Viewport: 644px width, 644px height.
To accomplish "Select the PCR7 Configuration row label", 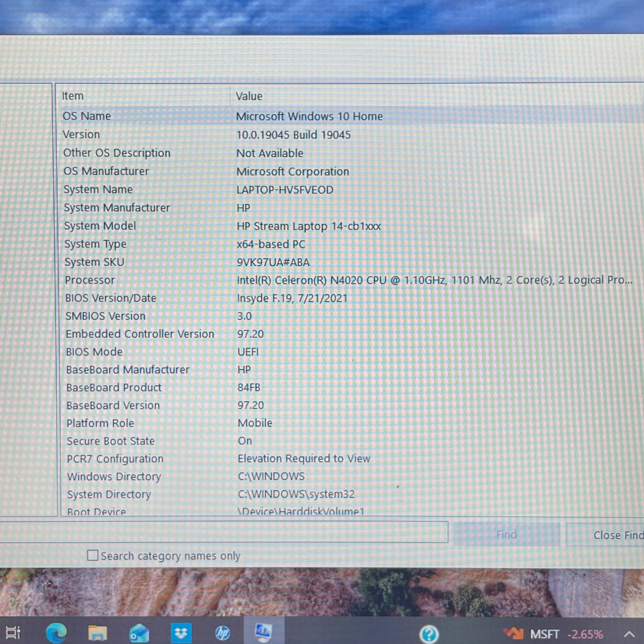I will point(115,459).
